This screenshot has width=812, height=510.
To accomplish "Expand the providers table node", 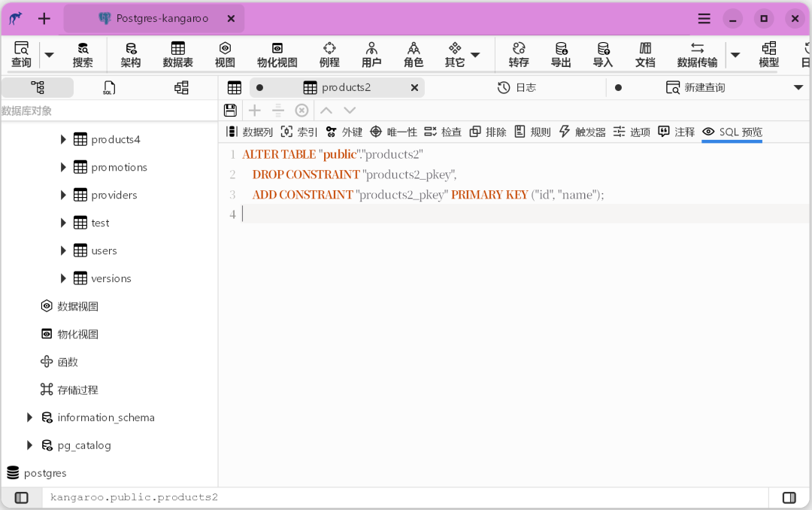I will coord(62,195).
